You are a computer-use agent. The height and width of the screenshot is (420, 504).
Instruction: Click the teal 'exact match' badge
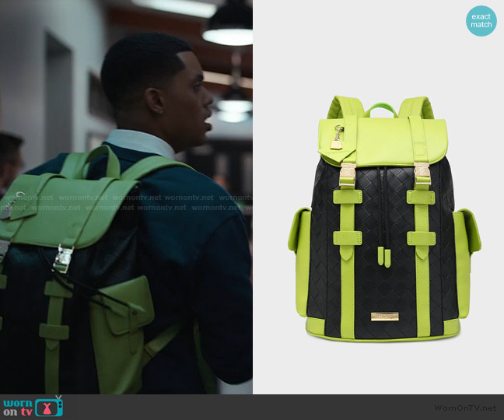click(x=481, y=20)
